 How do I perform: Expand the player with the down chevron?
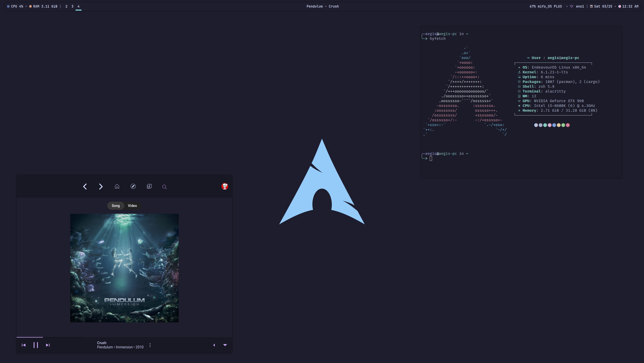pos(225,345)
